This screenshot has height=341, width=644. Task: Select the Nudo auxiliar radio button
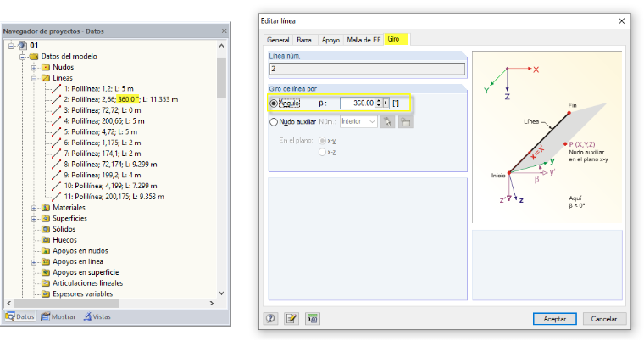click(274, 122)
